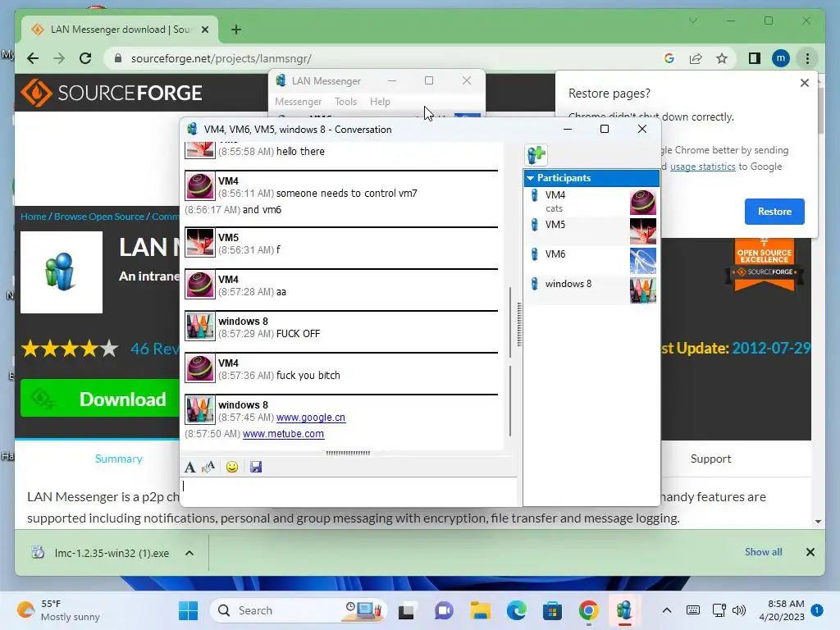This screenshot has height=630, width=840.
Task: Show hidden system tray icons
Action: 666,610
